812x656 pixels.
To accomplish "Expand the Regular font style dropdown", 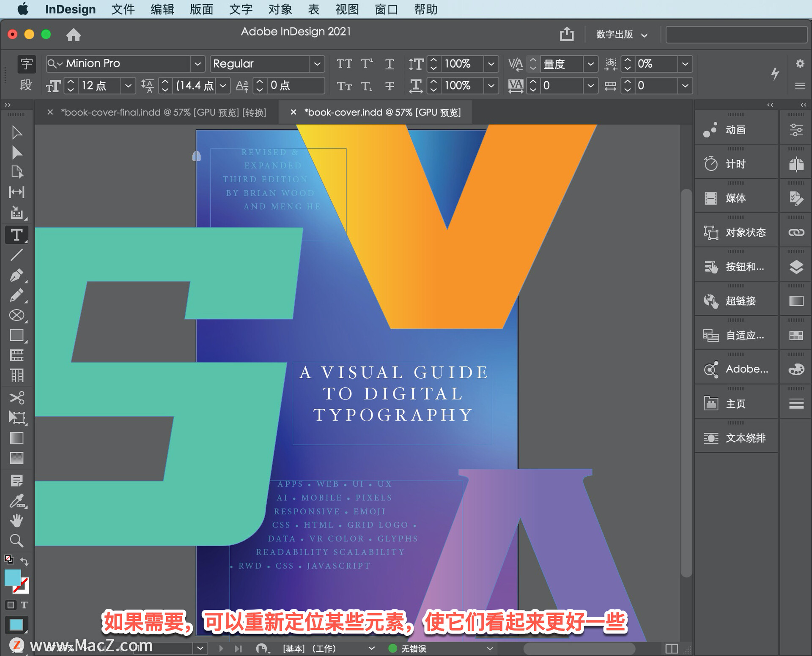I will click(317, 64).
